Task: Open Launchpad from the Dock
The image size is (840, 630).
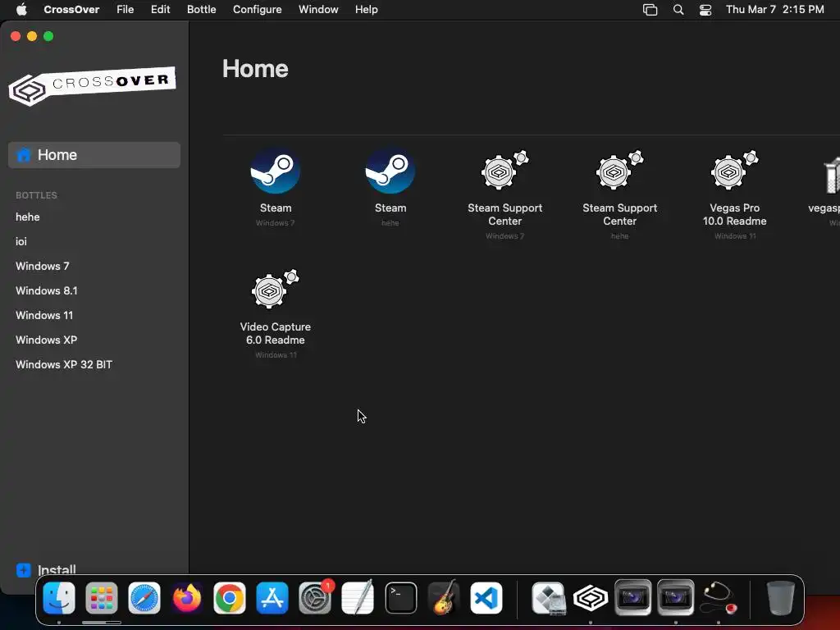Action: [101, 598]
